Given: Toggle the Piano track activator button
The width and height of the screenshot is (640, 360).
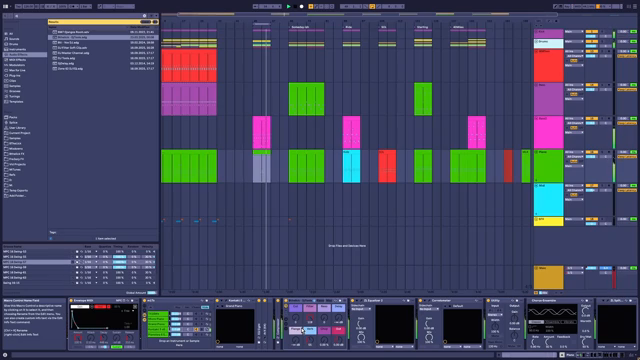Looking at the screenshot, I should coord(591,152).
